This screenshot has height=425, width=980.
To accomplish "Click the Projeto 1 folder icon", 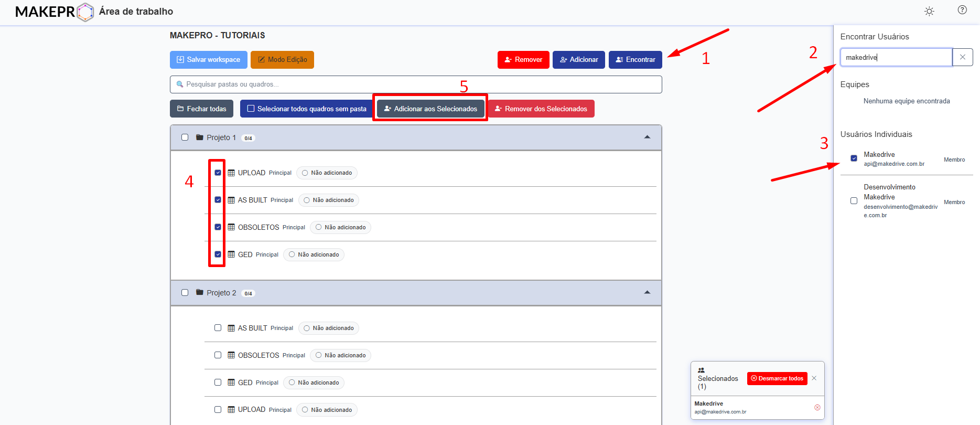I will point(199,137).
